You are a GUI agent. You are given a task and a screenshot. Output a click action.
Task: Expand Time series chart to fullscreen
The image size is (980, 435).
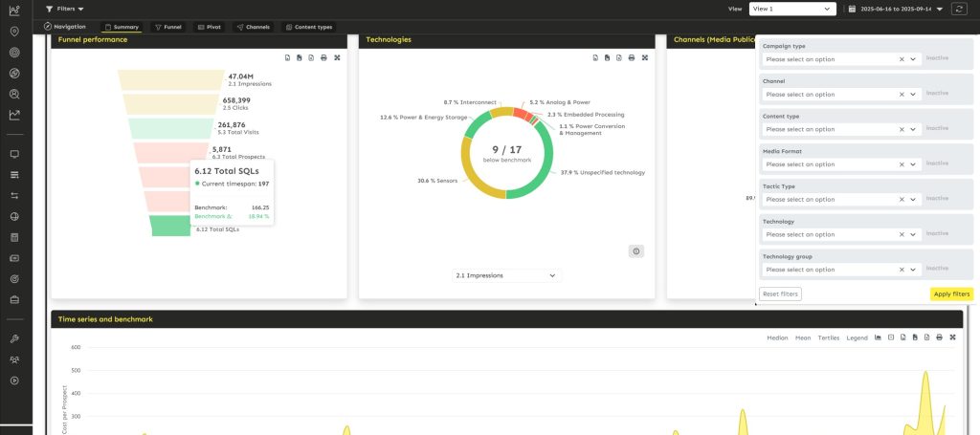pos(952,337)
